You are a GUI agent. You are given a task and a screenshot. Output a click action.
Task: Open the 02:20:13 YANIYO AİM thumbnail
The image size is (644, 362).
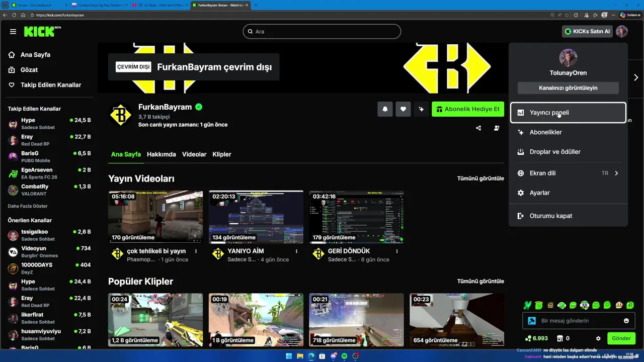click(256, 217)
